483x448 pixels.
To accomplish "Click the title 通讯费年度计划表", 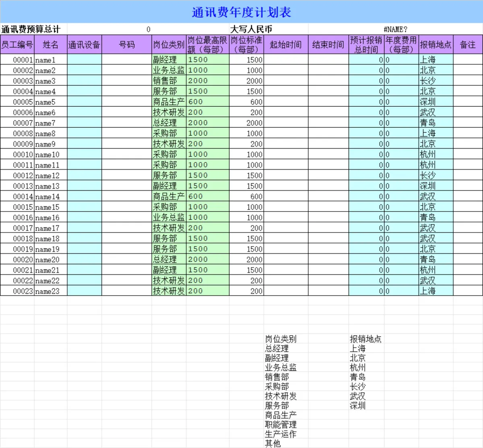I will coord(241,12).
